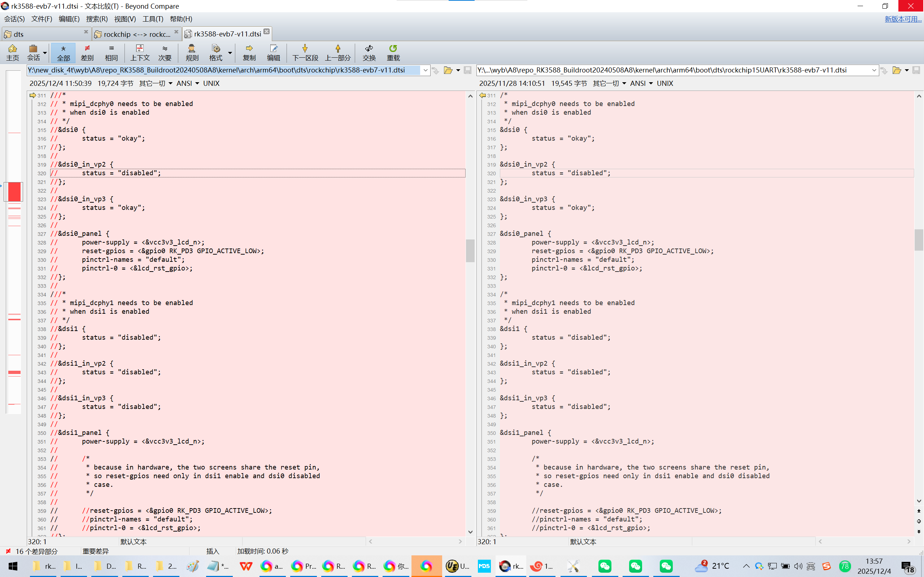Image resolution: width=924 pixels, height=577 pixels.
Task: Click the red block in difference overview strip
Action: pyautogui.click(x=14, y=191)
